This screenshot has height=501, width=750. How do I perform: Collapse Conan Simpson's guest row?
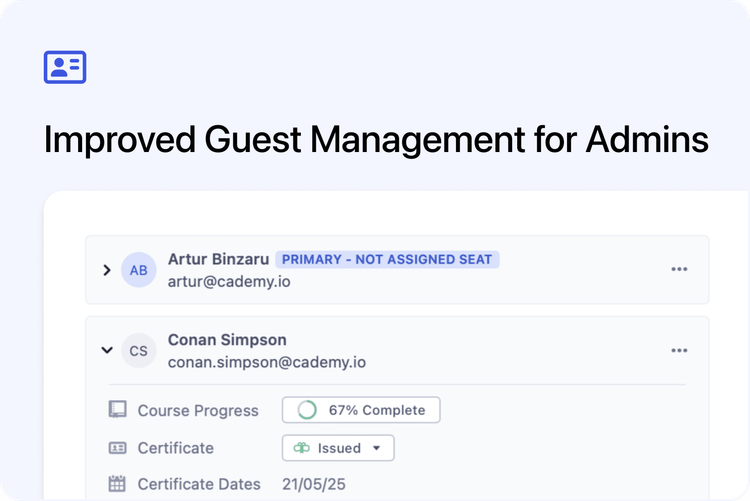click(x=107, y=350)
